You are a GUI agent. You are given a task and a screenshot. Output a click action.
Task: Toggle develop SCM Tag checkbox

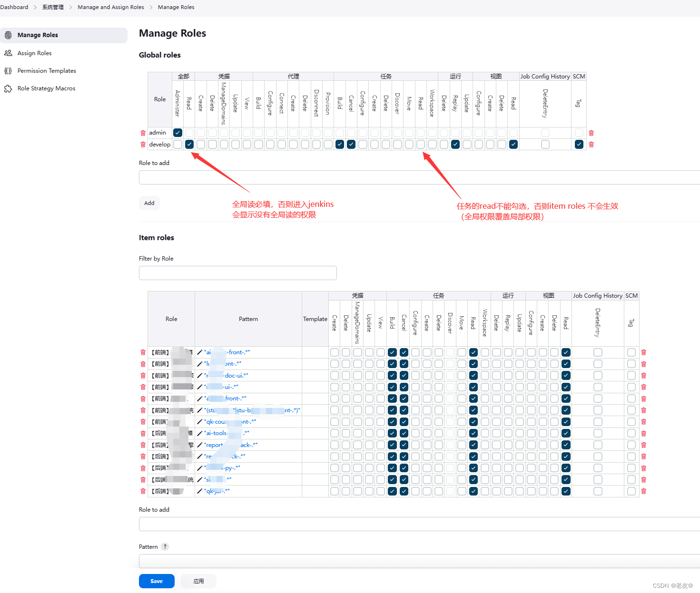pos(579,144)
